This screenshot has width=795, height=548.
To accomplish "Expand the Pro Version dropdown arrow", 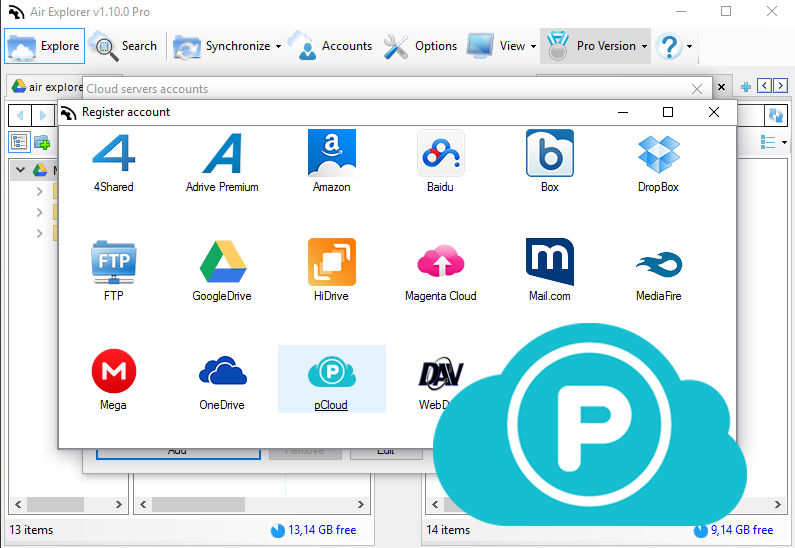I will pos(644,46).
